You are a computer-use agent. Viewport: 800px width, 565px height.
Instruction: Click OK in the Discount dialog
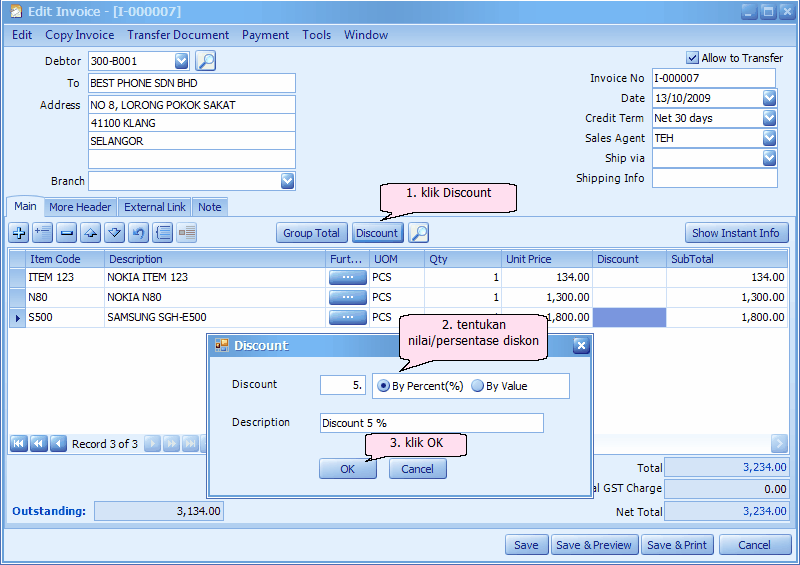347,469
